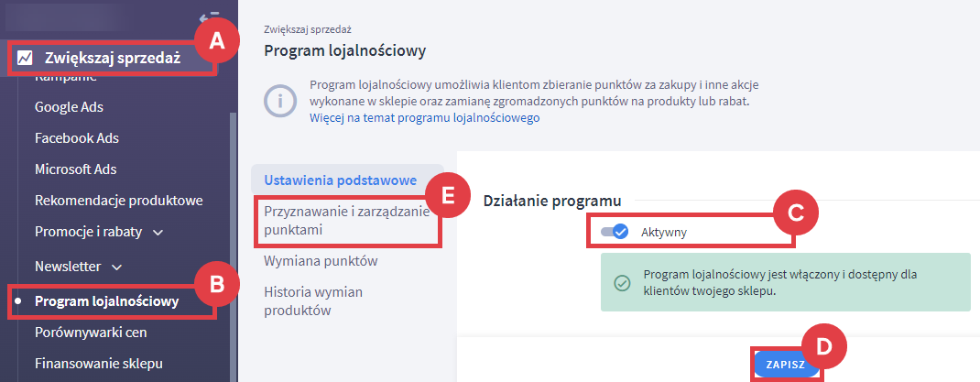Click the sidebar vertical scrollbar
Screen dimensions: 980x382
pos(233,247)
